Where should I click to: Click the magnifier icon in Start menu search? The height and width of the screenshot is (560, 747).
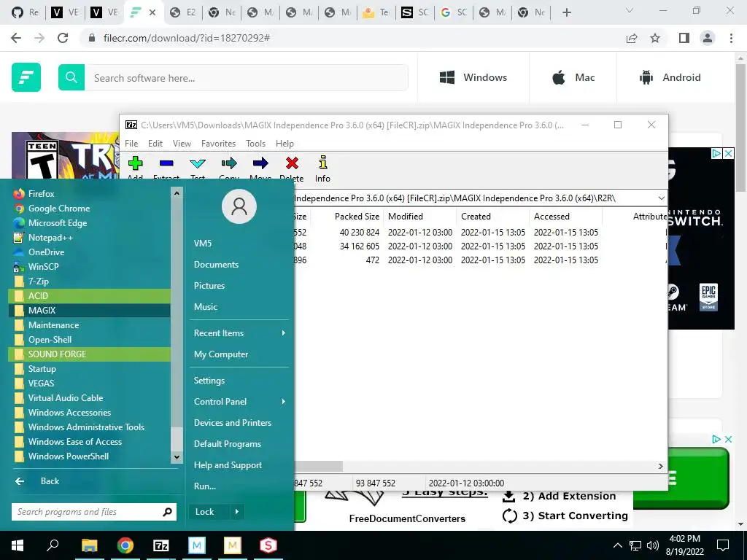coord(167,512)
